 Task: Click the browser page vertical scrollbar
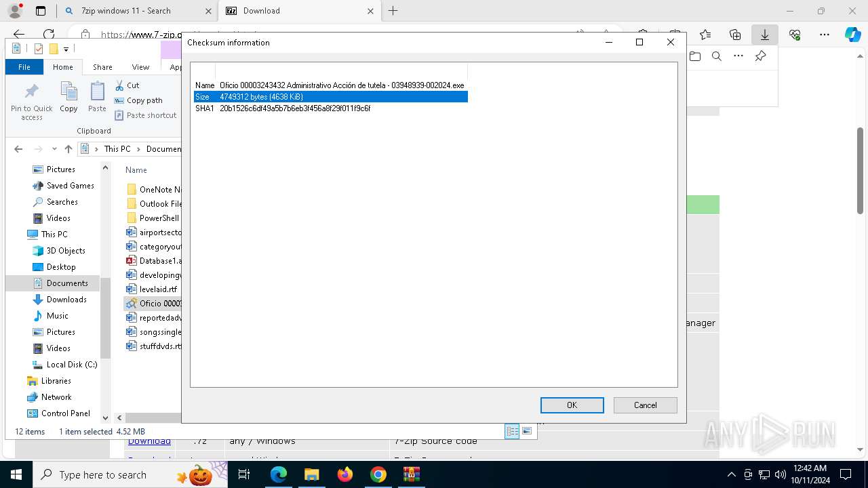pos(861,171)
